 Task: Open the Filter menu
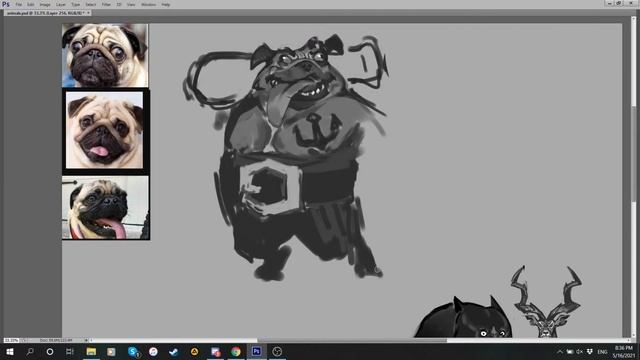coord(106,4)
